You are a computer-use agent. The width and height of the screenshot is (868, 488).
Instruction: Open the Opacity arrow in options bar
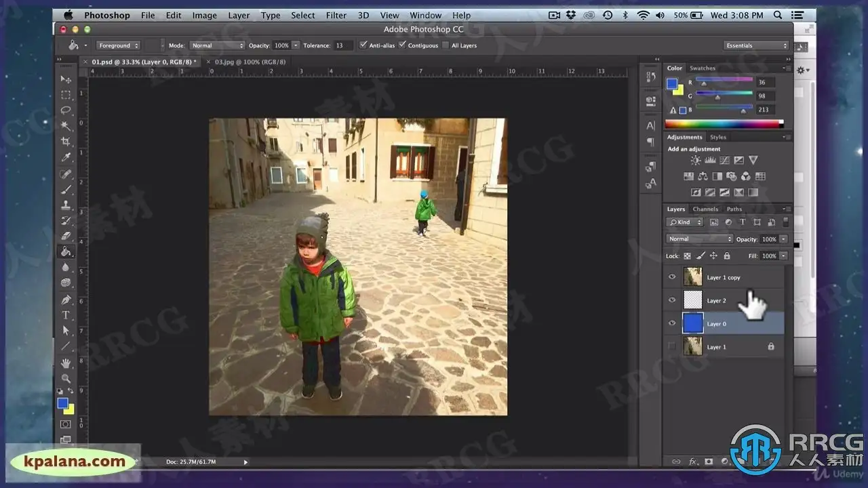pyautogui.click(x=296, y=45)
